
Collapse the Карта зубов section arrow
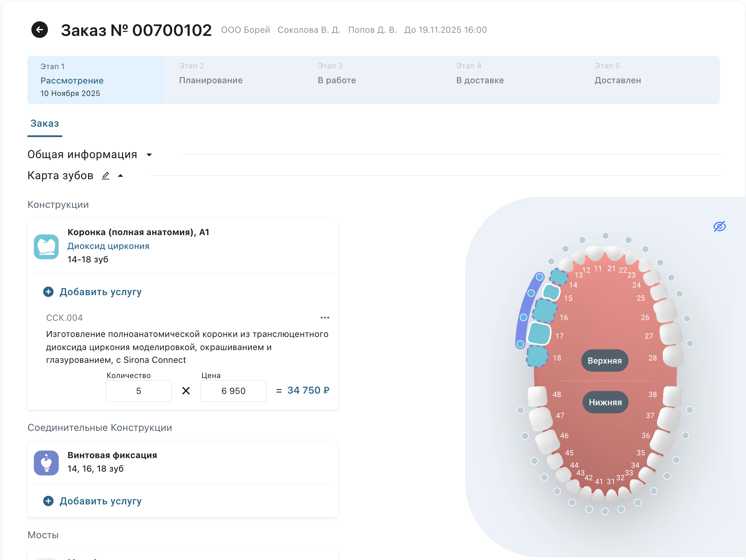coord(121,176)
